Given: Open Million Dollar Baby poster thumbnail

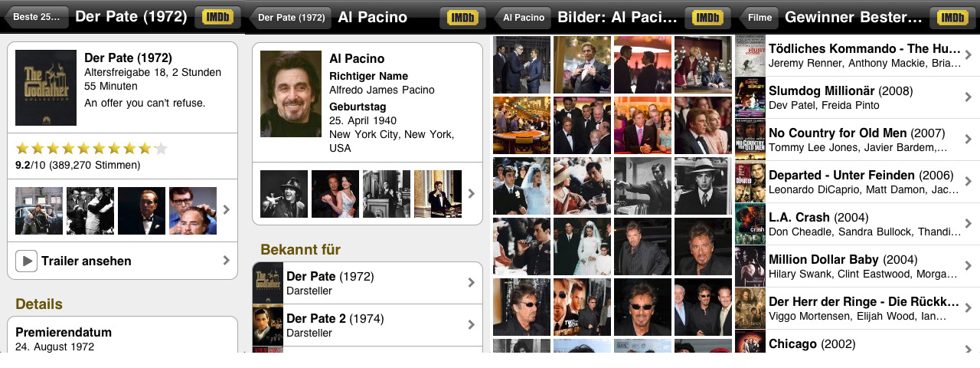Looking at the screenshot, I should coord(750,266).
